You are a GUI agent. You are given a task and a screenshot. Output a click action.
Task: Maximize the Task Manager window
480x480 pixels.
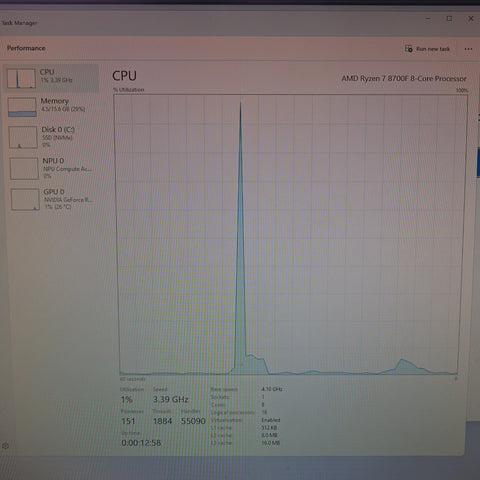click(x=449, y=19)
